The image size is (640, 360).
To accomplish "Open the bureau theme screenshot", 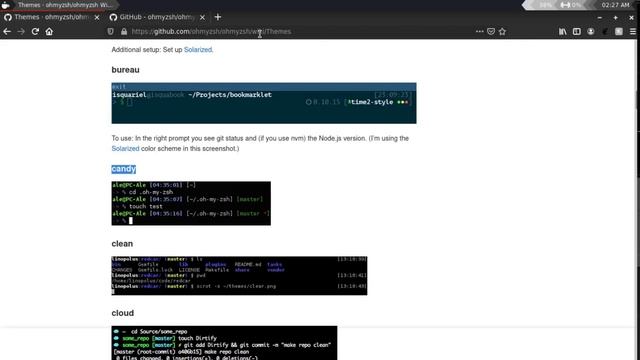I will [x=264, y=103].
